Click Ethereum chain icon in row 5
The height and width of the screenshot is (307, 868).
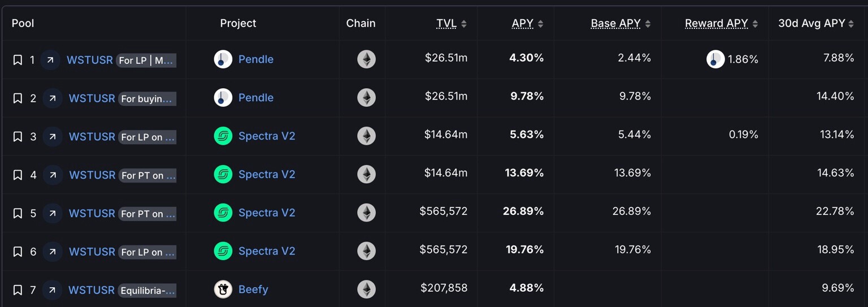tap(366, 213)
